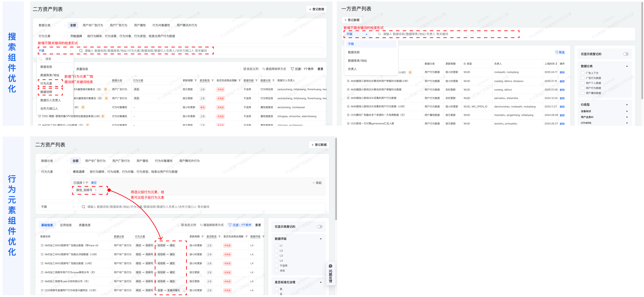
Task: Check the 广告上下文 checkbox
Action: [583, 73]
